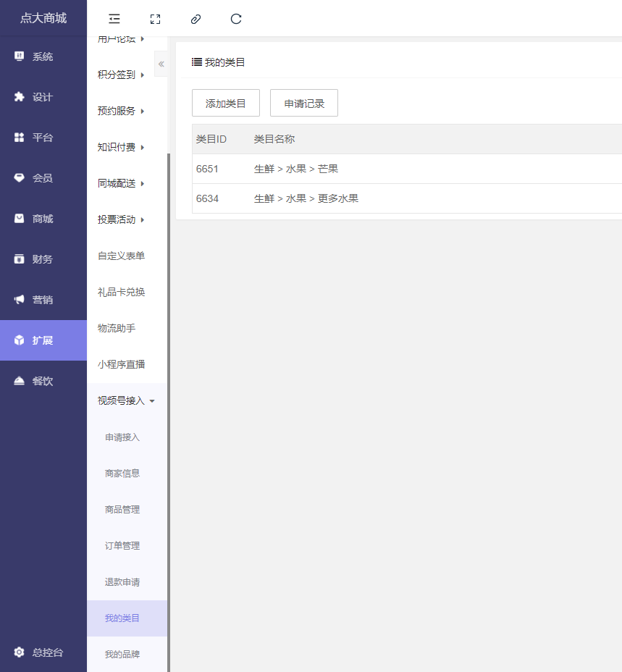Expand the 积分签到 submenu
622x672 pixels.
(121, 75)
